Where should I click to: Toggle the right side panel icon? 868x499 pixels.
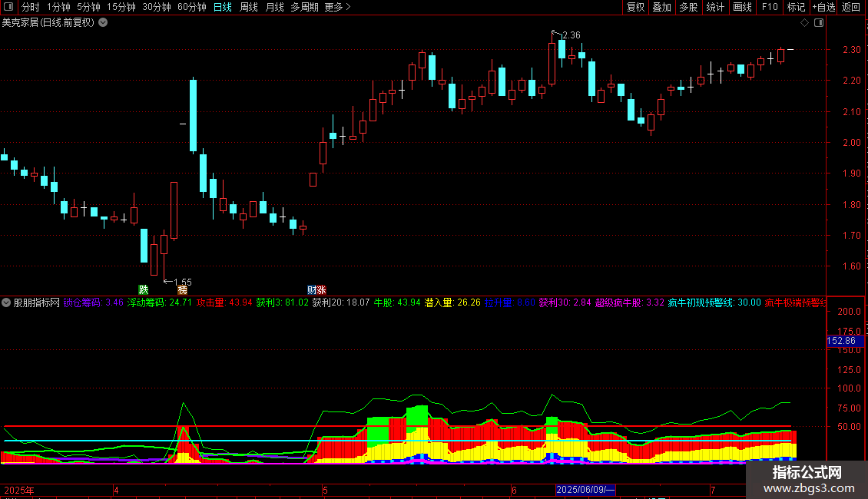click(819, 23)
